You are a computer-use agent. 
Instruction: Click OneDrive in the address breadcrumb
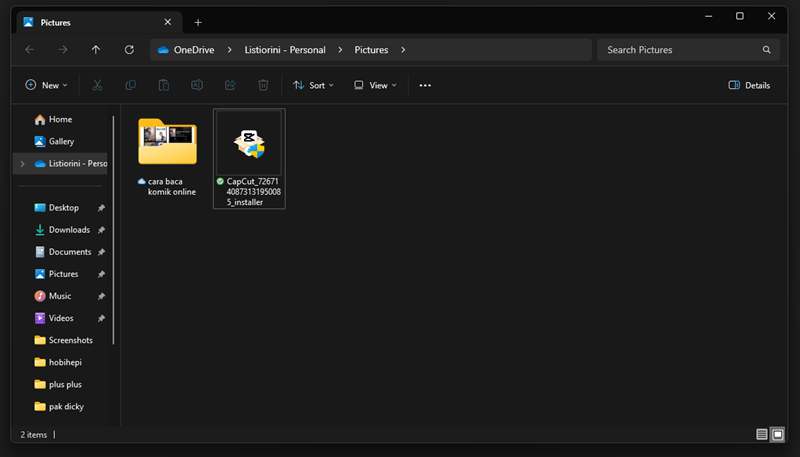click(194, 50)
